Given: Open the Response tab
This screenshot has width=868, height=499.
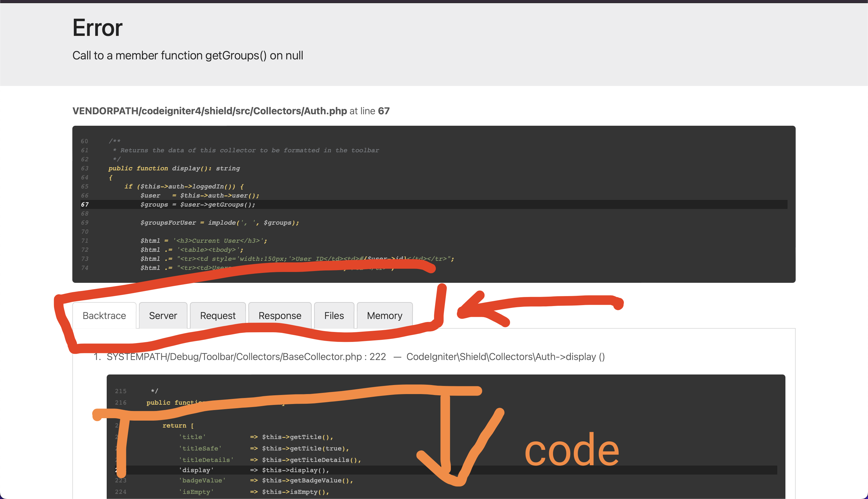Looking at the screenshot, I should [x=279, y=315].
